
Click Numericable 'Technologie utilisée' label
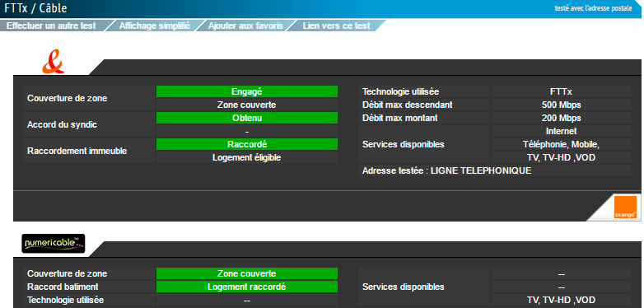[65, 300]
